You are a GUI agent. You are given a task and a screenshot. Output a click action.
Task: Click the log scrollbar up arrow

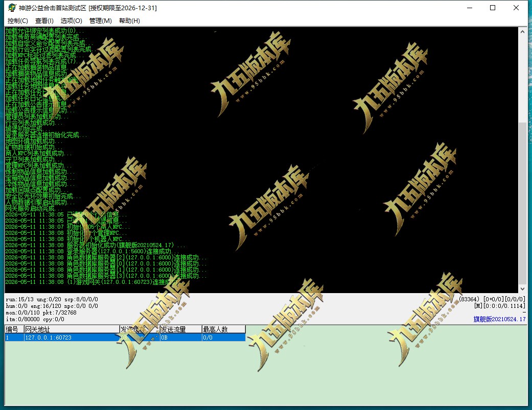[x=522, y=32]
